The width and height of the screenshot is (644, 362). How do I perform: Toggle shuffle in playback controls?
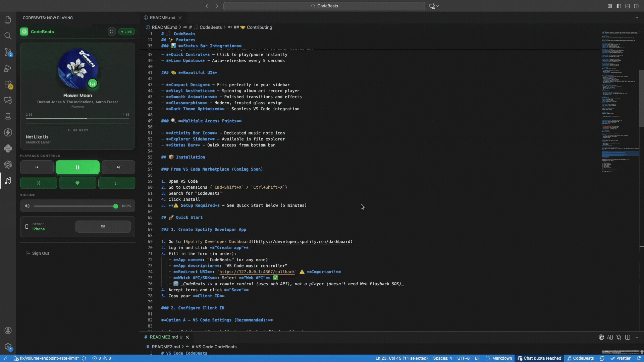(38, 183)
